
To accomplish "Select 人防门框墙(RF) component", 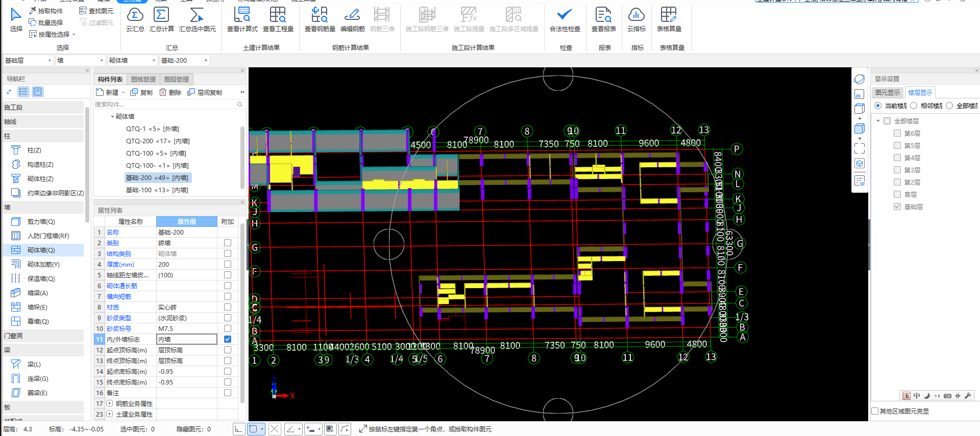I will [x=48, y=236].
